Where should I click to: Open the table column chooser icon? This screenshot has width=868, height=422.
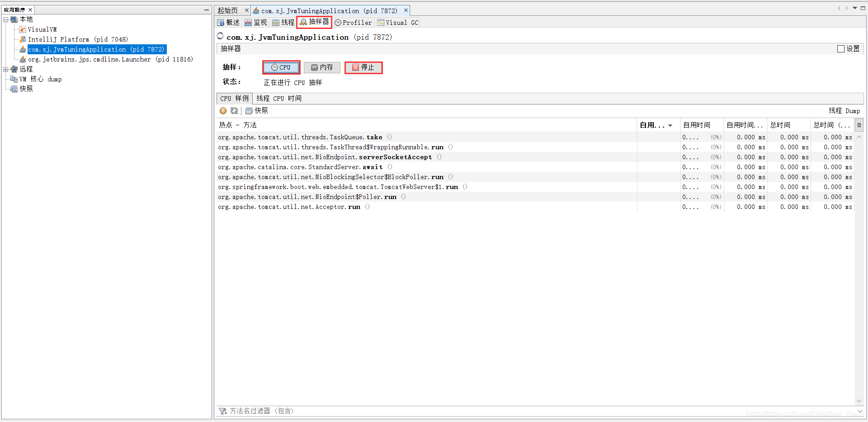coord(859,125)
